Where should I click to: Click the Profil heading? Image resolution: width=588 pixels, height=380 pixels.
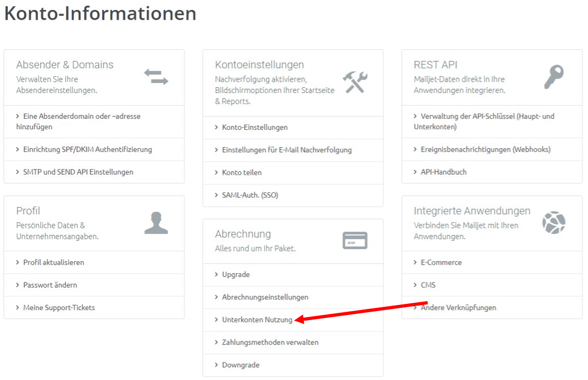28,210
